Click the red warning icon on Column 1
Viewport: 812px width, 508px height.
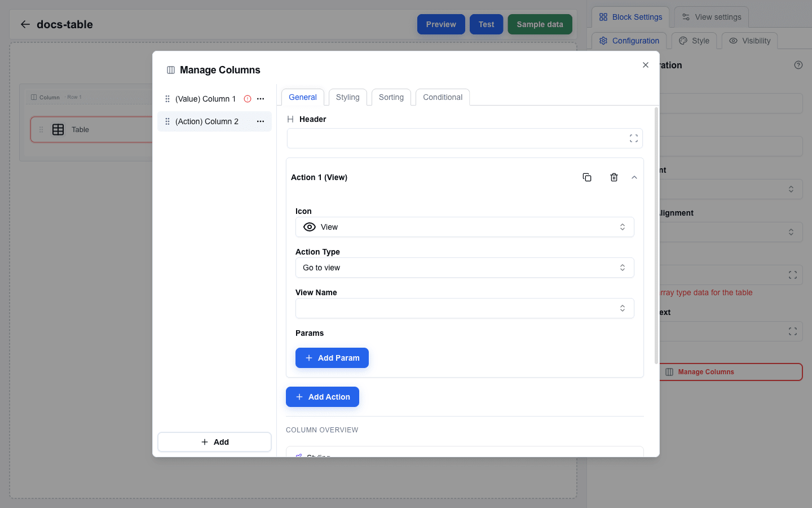pyautogui.click(x=248, y=99)
